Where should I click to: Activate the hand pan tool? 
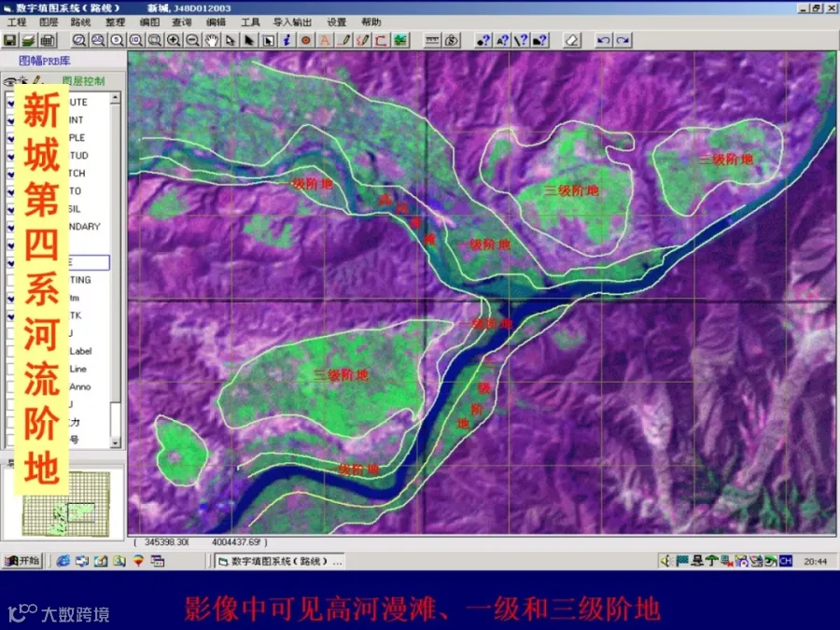pos(212,40)
